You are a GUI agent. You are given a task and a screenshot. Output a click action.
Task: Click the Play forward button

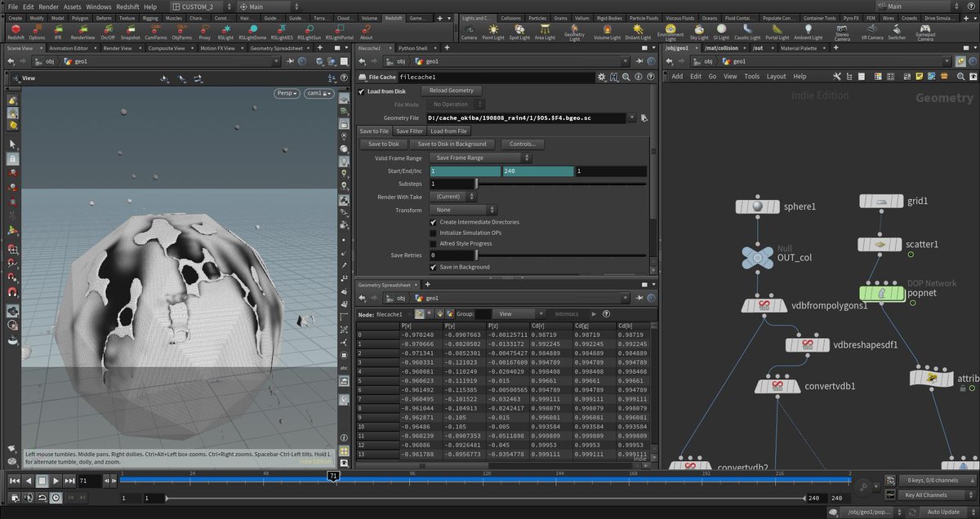[55, 481]
